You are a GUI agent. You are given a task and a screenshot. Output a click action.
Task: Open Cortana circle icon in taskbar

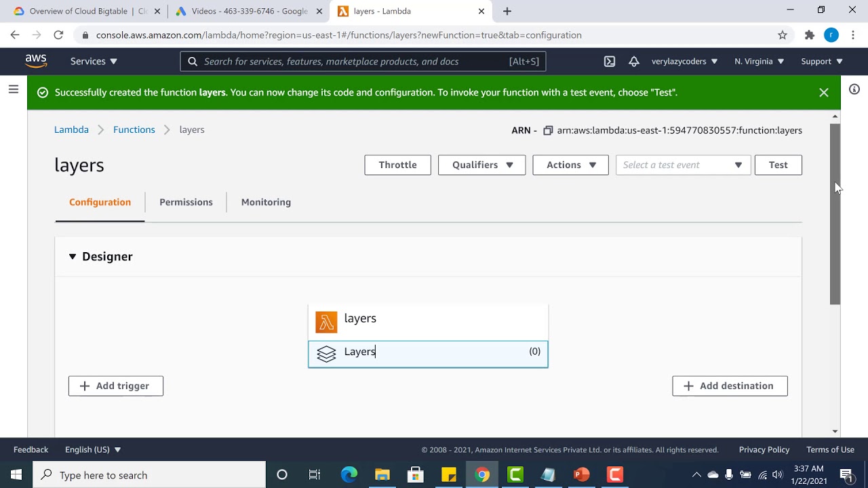coord(282,474)
